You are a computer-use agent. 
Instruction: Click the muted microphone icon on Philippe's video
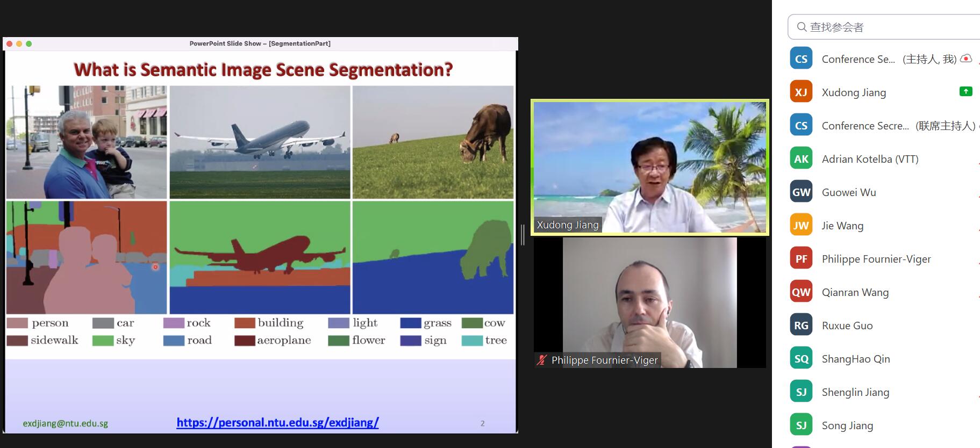542,360
